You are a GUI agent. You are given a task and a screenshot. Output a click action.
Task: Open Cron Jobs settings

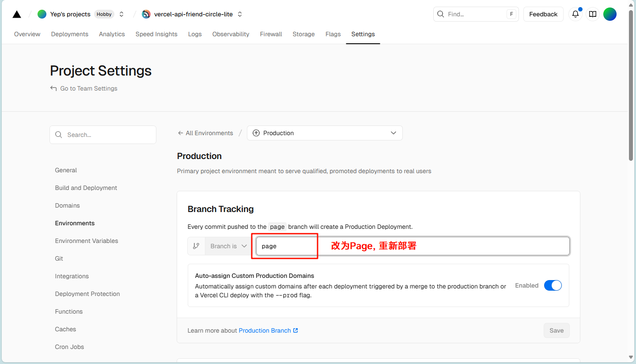(x=69, y=347)
